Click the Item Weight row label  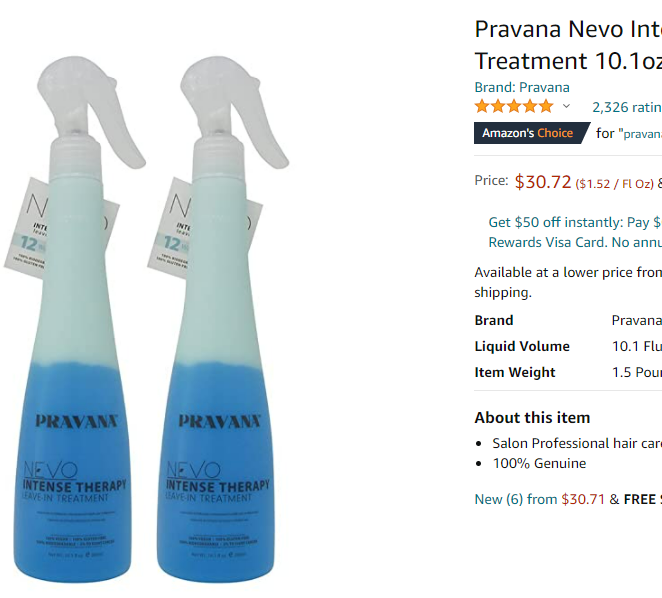pos(515,372)
